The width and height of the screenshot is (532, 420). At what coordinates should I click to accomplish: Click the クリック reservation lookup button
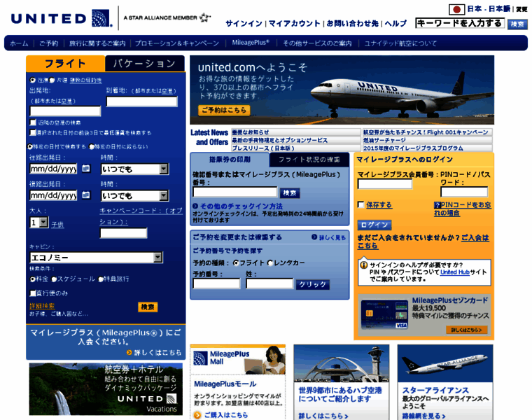click(312, 284)
